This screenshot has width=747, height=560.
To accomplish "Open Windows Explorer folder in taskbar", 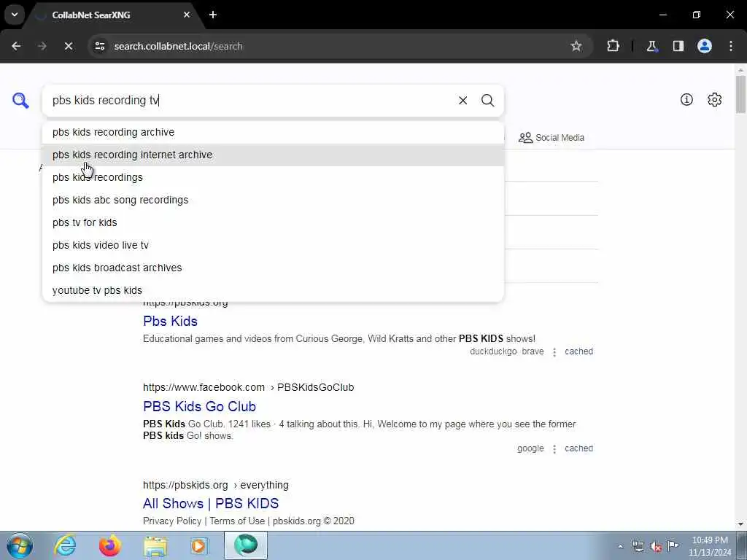I will pyautogui.click(x=155, y=546).
